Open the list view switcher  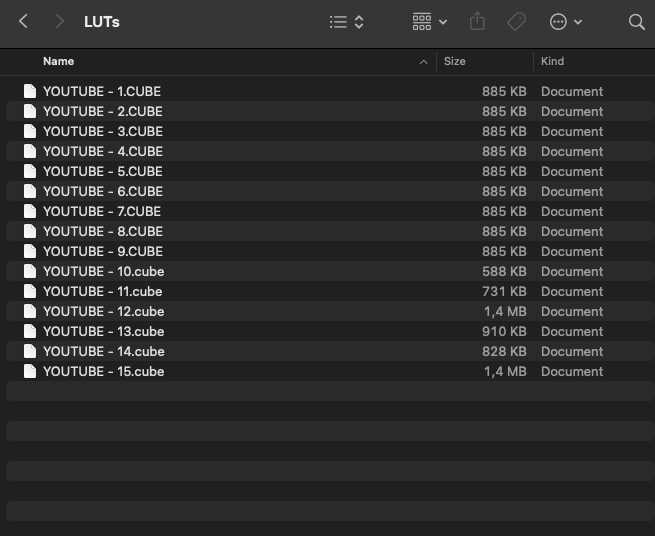pyautogui.click(x=346, y=21)
